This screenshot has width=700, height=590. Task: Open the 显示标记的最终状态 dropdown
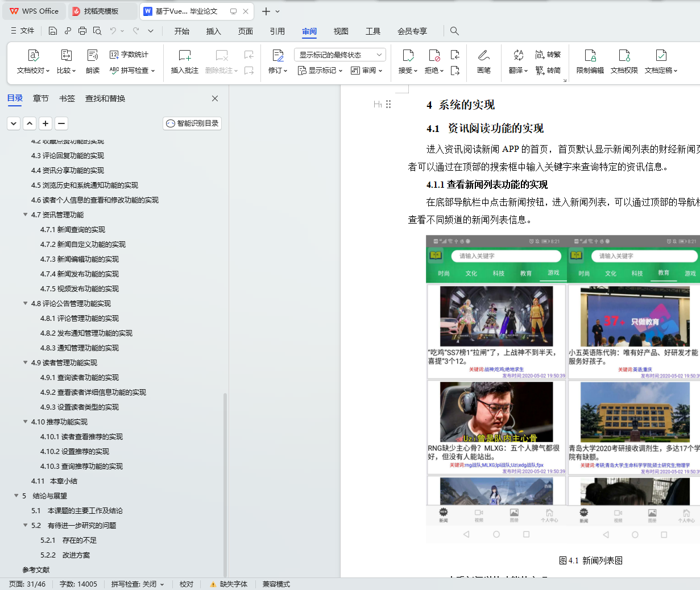(340, 55)
